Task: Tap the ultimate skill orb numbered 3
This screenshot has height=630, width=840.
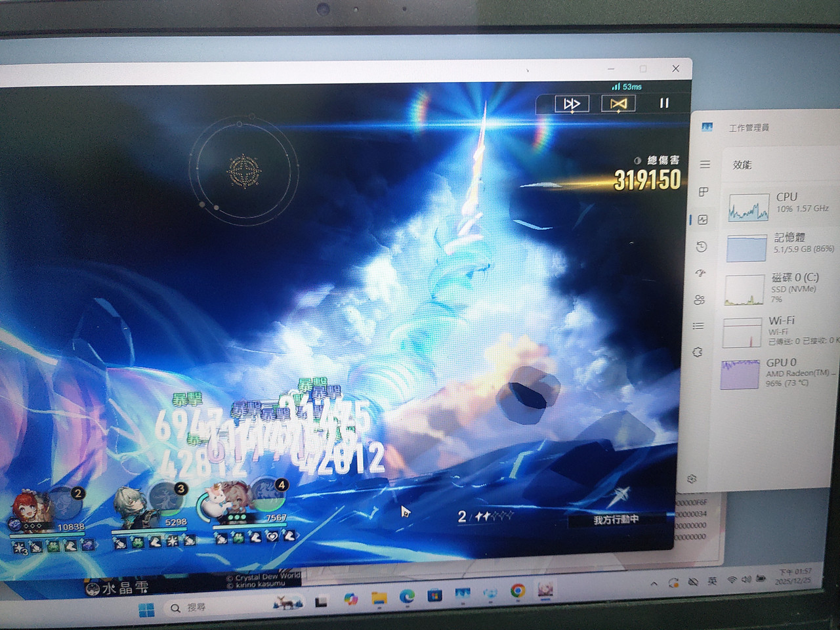Action: (x=168, y=498)
